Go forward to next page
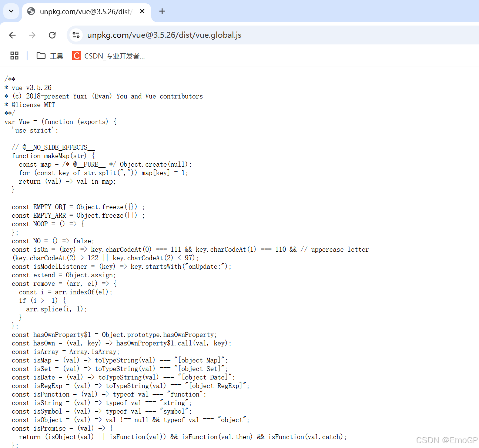 click(32, 35)
